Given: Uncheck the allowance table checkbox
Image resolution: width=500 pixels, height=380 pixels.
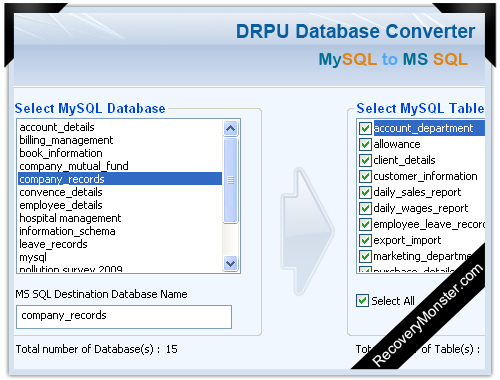Looking at the screenshot, I should click(x=365, y=144).
